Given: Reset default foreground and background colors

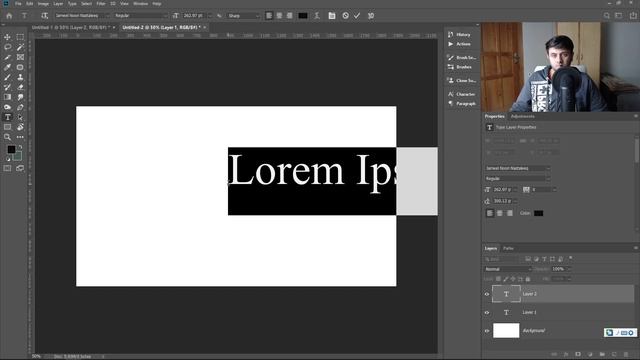Looking at the screenshot, I should [7, 160].
